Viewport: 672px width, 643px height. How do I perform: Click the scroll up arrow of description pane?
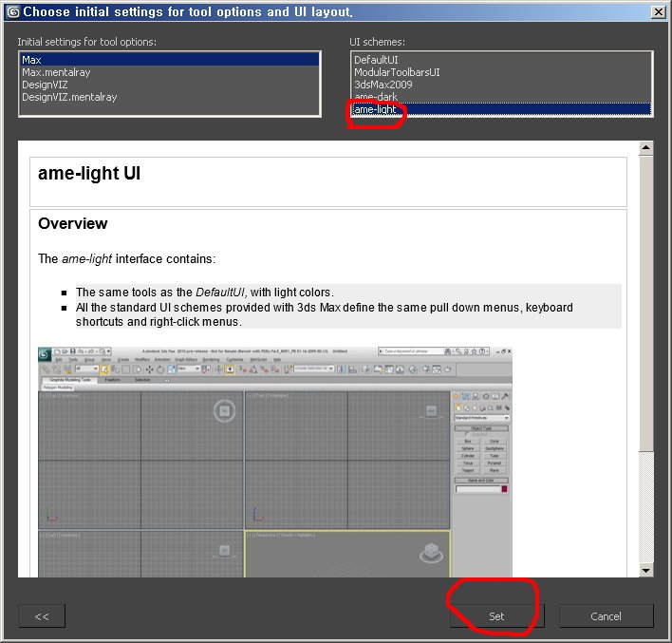[646, 148]
